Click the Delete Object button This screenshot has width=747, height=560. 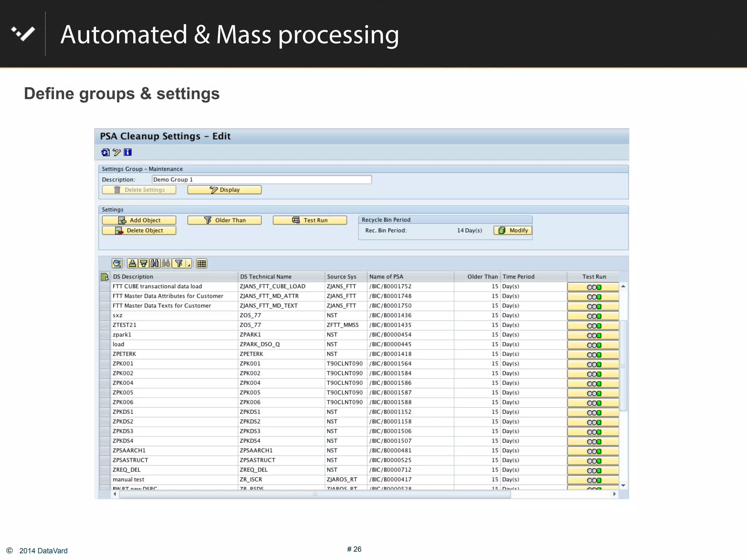(x=139, y=230)
